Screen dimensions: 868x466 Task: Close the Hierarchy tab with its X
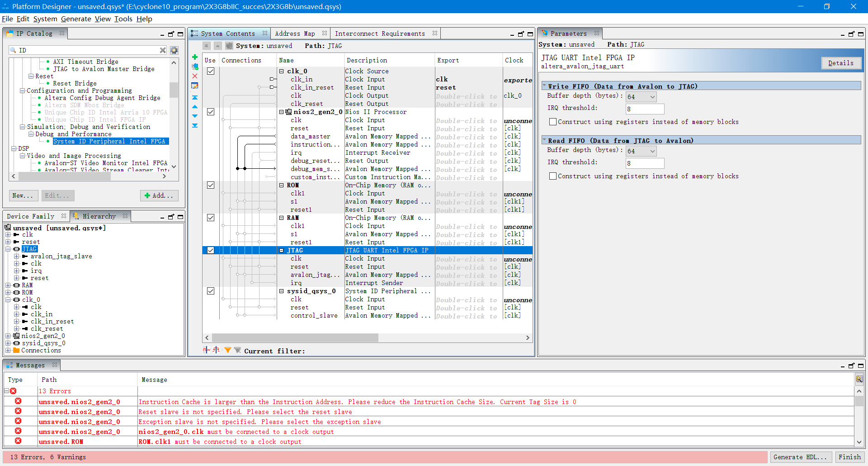pos(125,216)
